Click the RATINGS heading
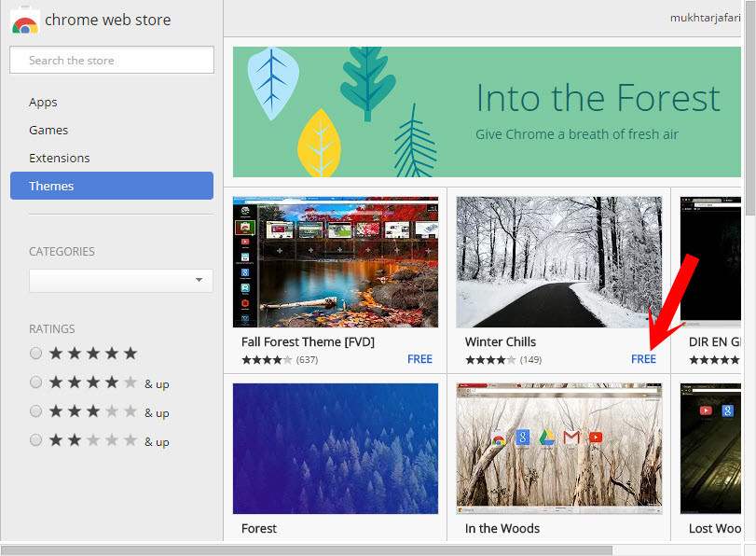 pyautogui.click(x=51, y=328)
